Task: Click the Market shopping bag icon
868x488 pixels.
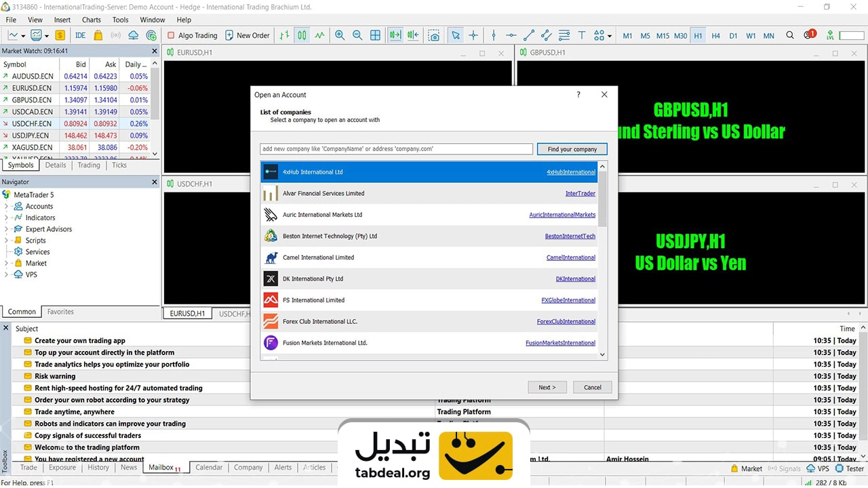Action: tap(98, 35)
